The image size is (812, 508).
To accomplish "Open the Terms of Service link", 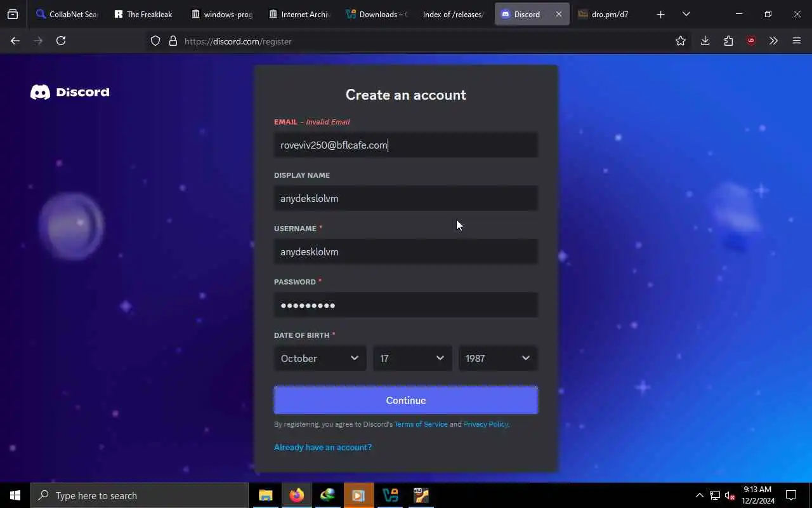I will pyautogui.click(x=421, y=424).
